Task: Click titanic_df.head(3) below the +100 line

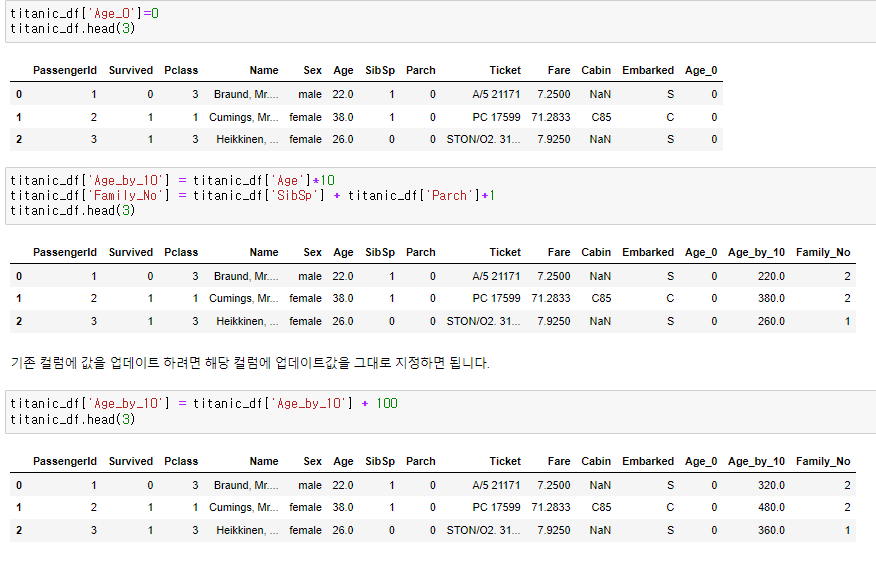Action: click(x=73, y=419)
